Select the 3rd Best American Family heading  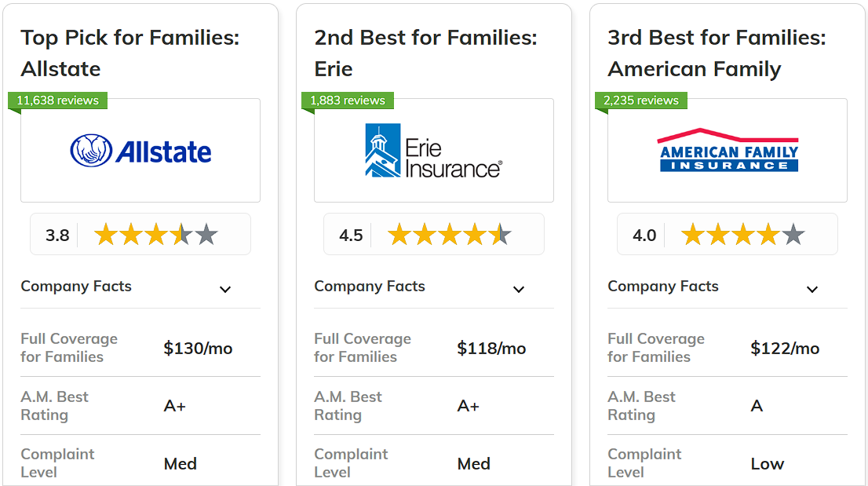coord(717,53)
